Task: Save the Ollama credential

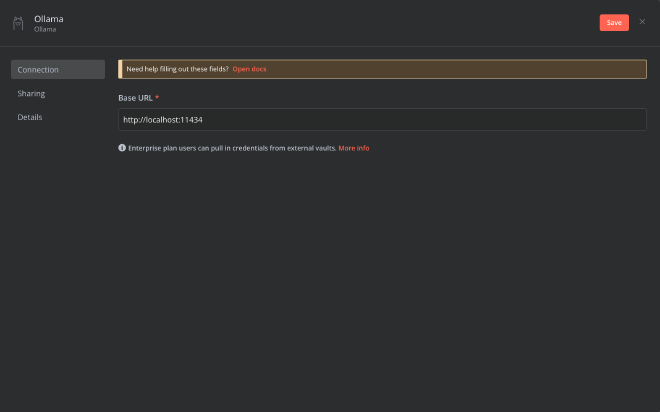Action: click(614, 23)
